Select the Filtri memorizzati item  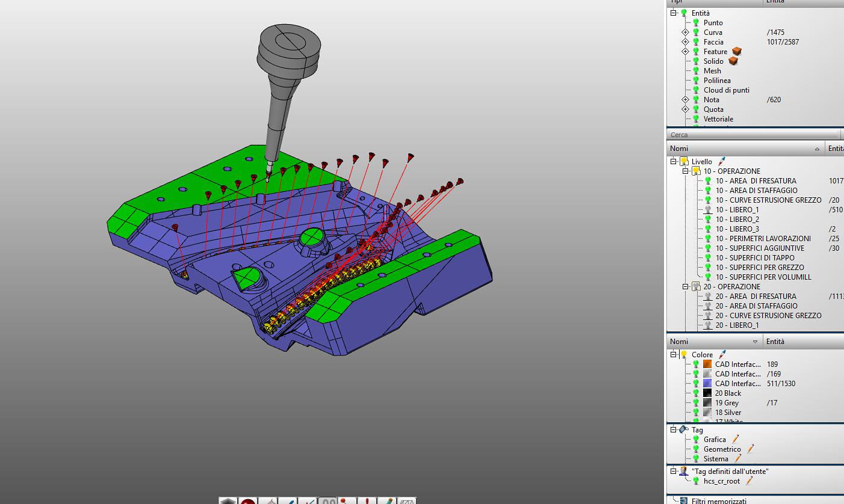[x=719, y=500]
